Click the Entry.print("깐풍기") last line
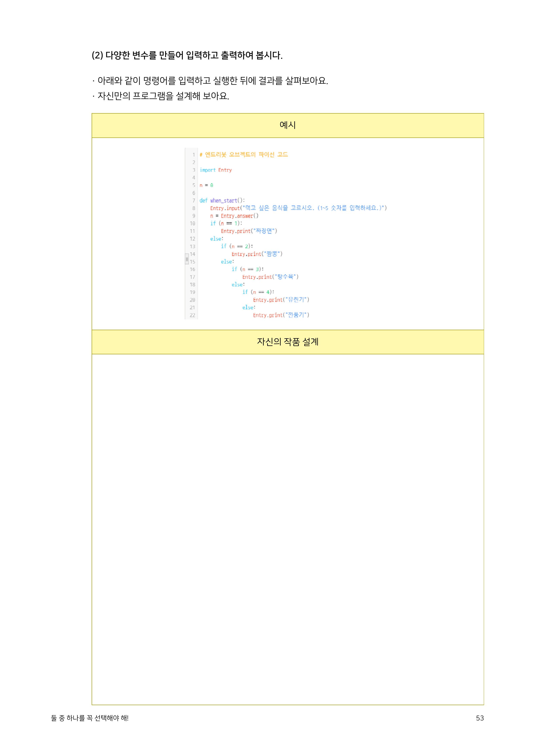 pos(281,315)
